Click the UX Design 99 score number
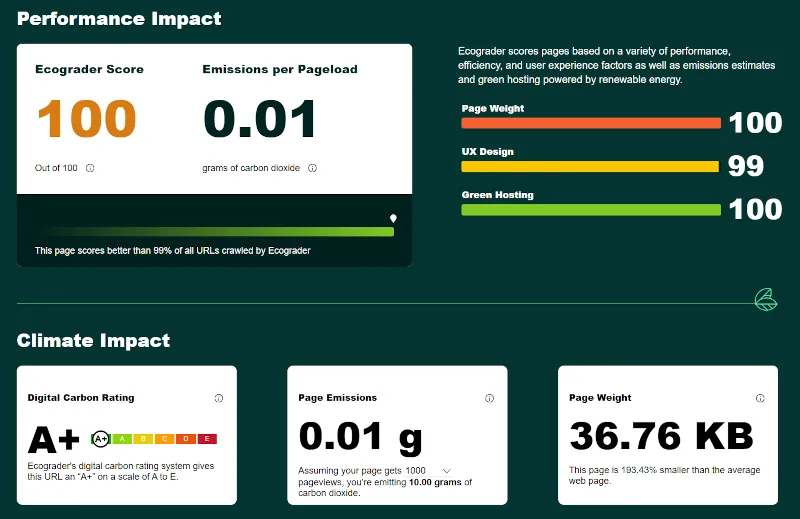This screenshot has height=519, width=800. point(746,166)
